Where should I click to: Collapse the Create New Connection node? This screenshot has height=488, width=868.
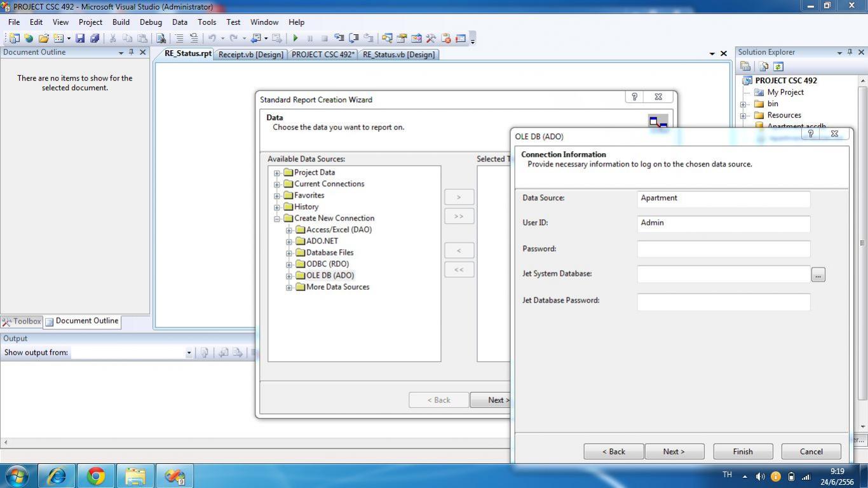point(277,219)
